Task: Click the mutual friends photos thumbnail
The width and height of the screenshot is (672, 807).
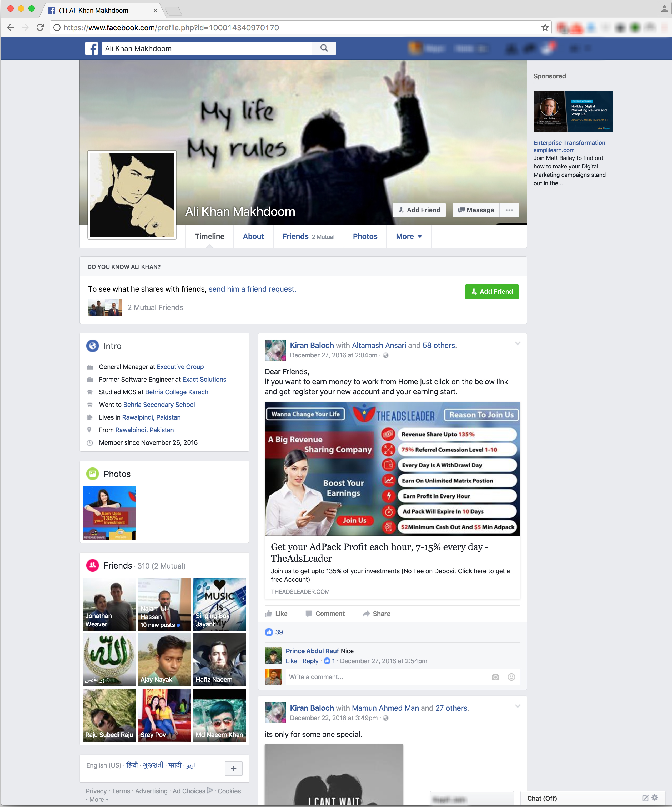Action: point(105,307)
